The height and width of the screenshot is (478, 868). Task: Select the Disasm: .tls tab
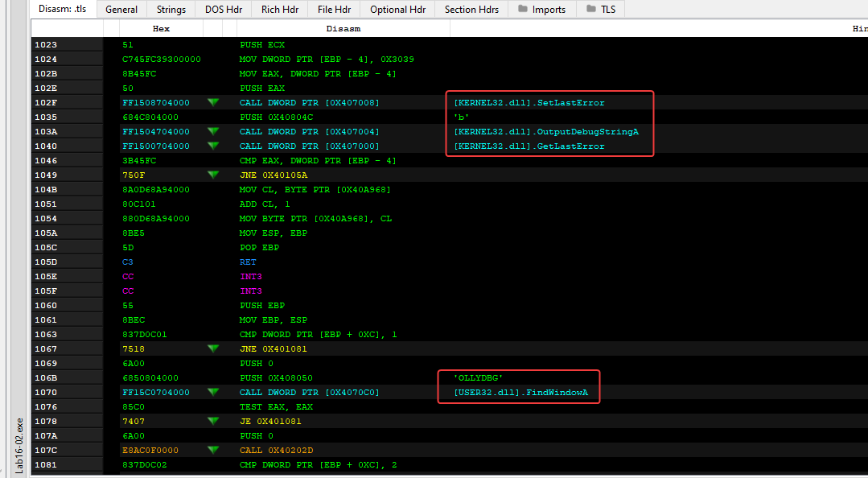pyautogui.click(x=63, y=9)
